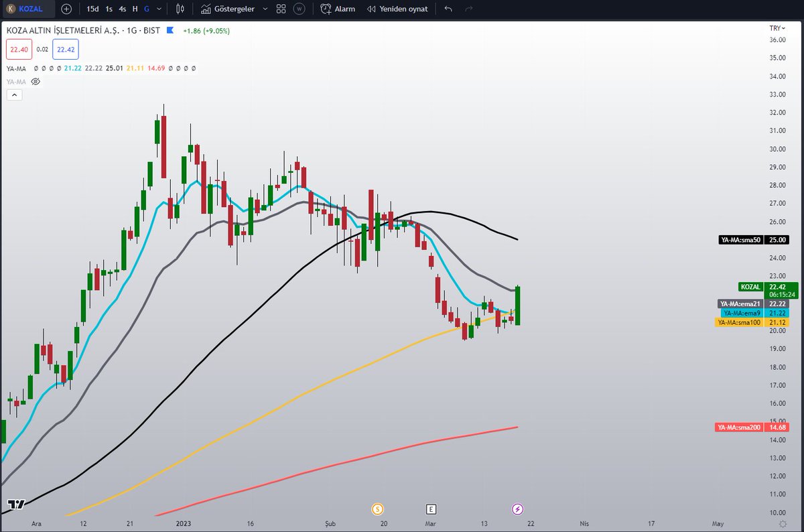The width and height of the screenshot is (804, 532).
Task: Open the candlestick chart type selector
Action: coord(180,9)
